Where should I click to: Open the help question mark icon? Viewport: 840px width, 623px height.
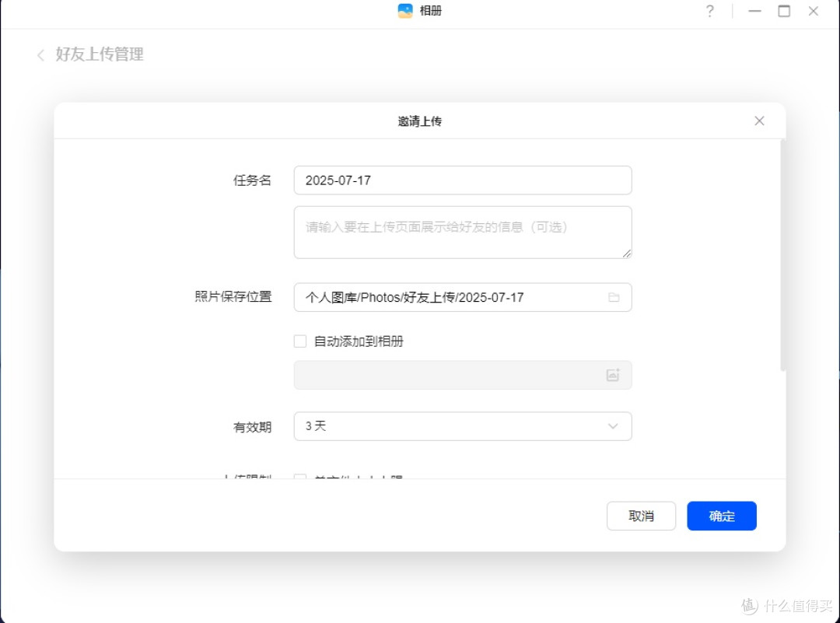710,11
